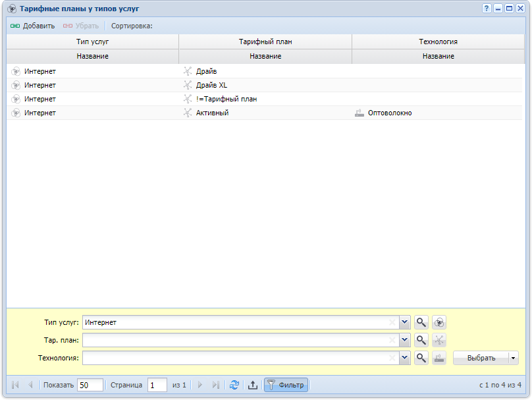This screenshot has height=400, width=532.
Task: Click the tariff icon beside Драйв
Action: pos(188,71)
